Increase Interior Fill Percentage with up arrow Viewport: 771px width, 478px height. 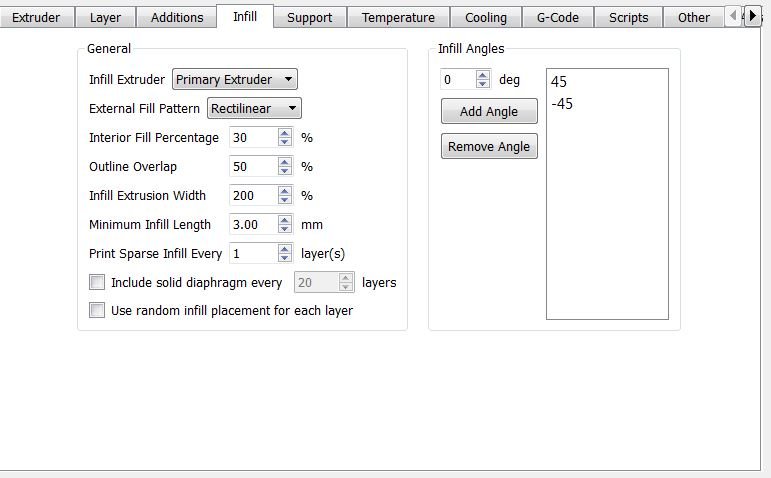pyautogui.click(x=284, y=133)
